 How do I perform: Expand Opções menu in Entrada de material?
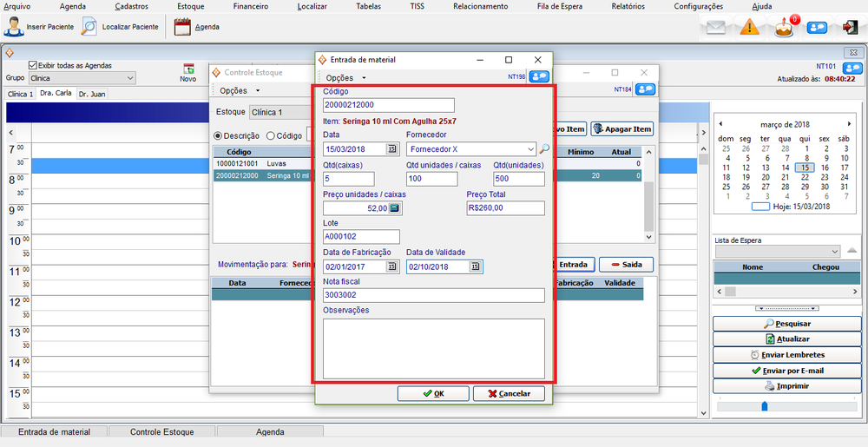345,78
